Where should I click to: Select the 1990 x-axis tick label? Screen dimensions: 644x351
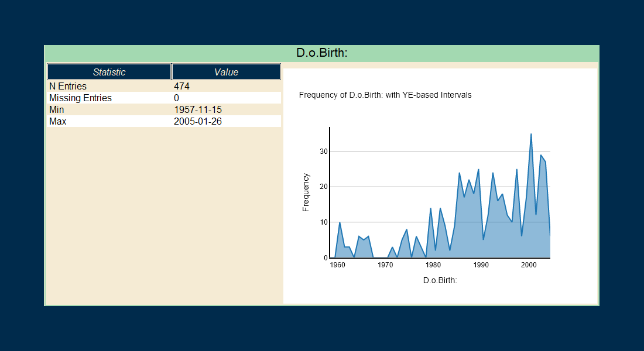click(x=481, y=265)
